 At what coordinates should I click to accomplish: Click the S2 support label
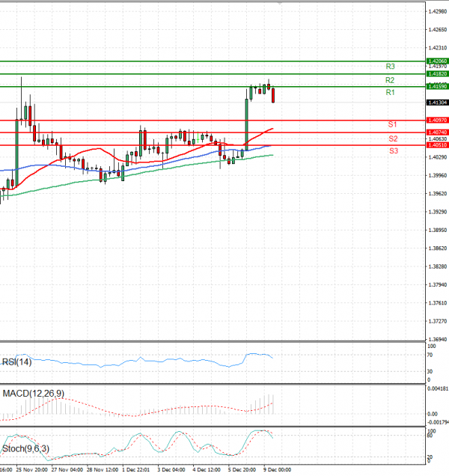[393, 138]
